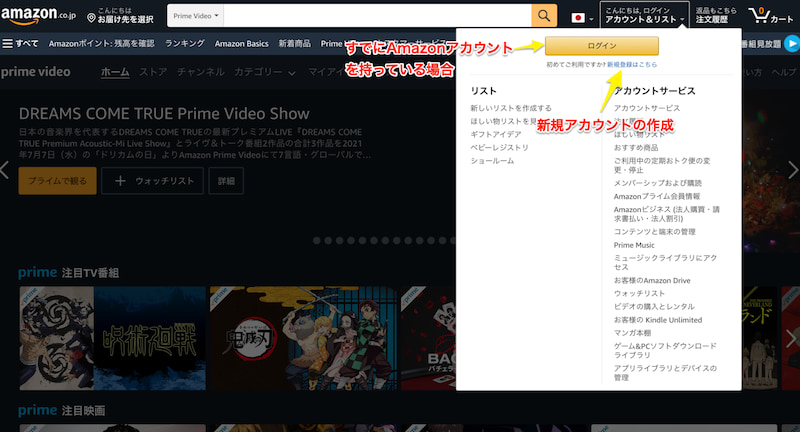Open ランキング in nav bar
The image size is (800, 432).
point(184,44)
